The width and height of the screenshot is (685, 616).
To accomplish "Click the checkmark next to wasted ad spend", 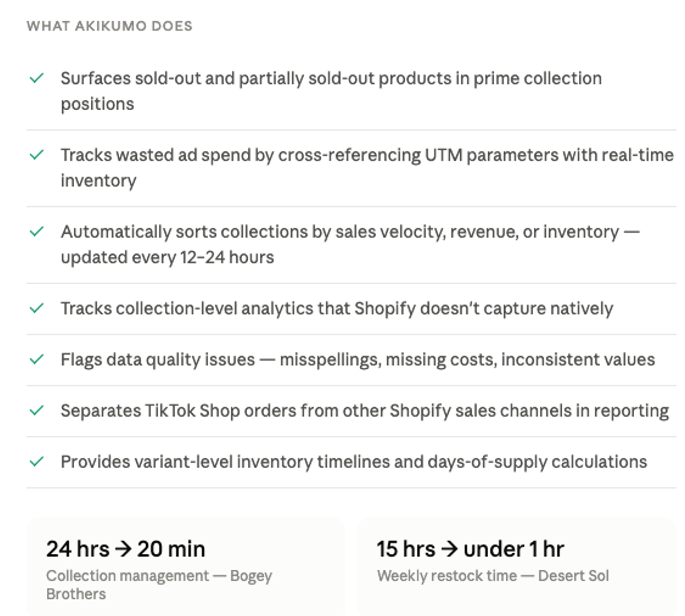I will pyautogui.click(x=37, y=155).
